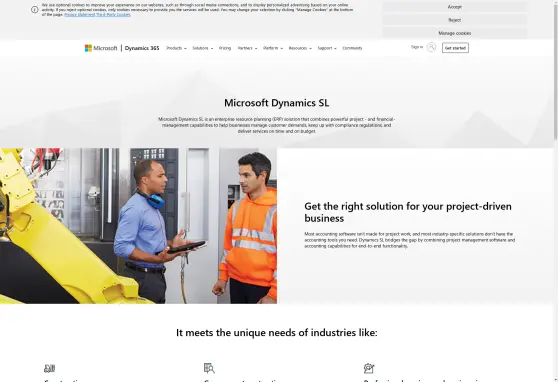
Task: Expand the Support dropdown menu
Action: point(327,48)
